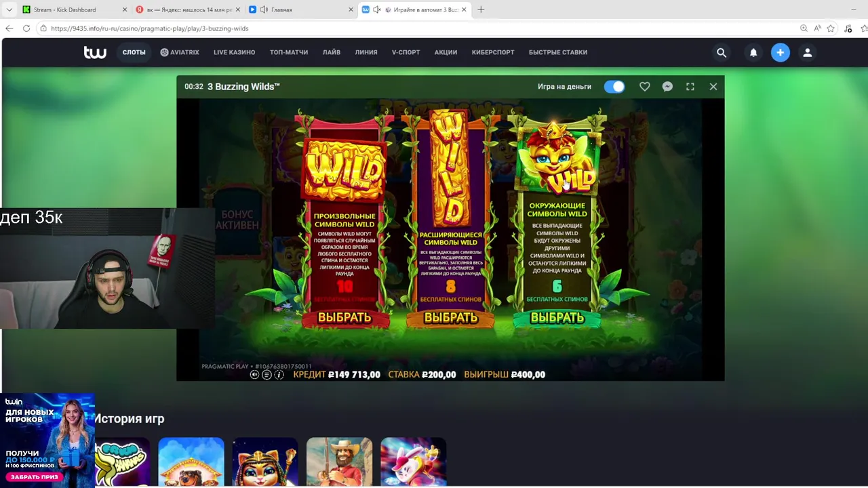
Task: Open КИБЕРСПОРТ section
Action: tap(493, 52)
